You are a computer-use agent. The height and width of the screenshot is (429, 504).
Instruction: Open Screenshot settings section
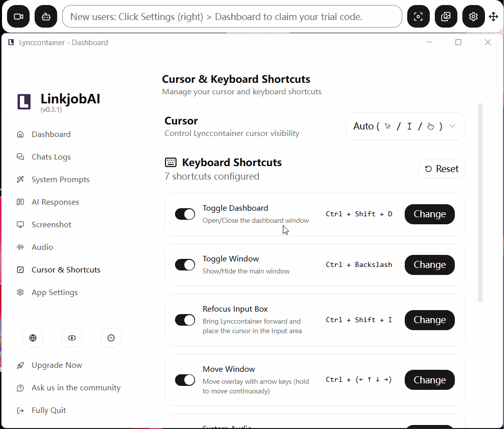click(52, 224)
